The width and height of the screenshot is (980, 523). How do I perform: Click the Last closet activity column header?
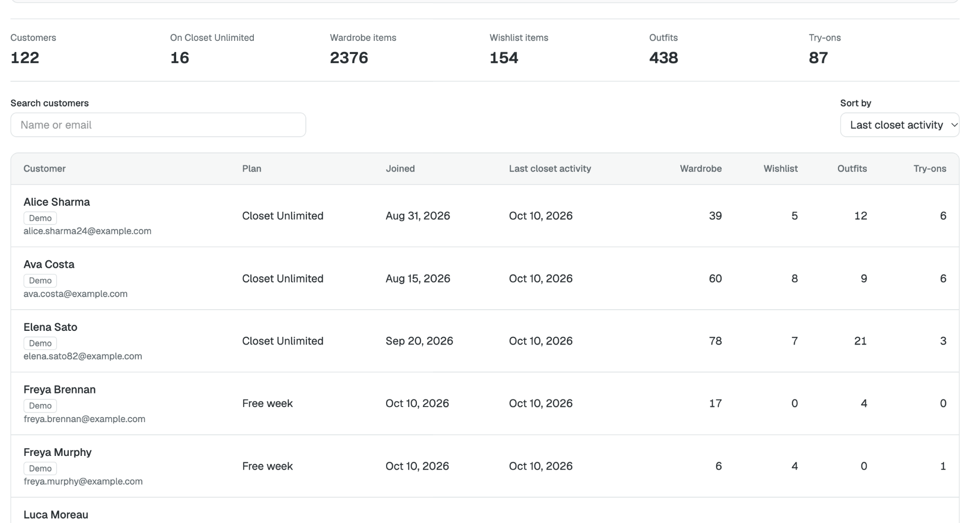tap(550, 168)
